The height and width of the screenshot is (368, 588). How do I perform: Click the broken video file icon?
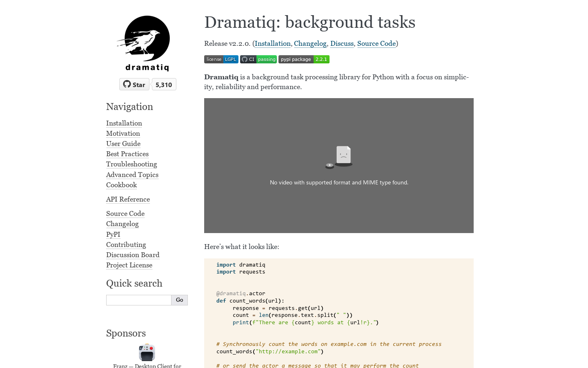coord(339,157)
